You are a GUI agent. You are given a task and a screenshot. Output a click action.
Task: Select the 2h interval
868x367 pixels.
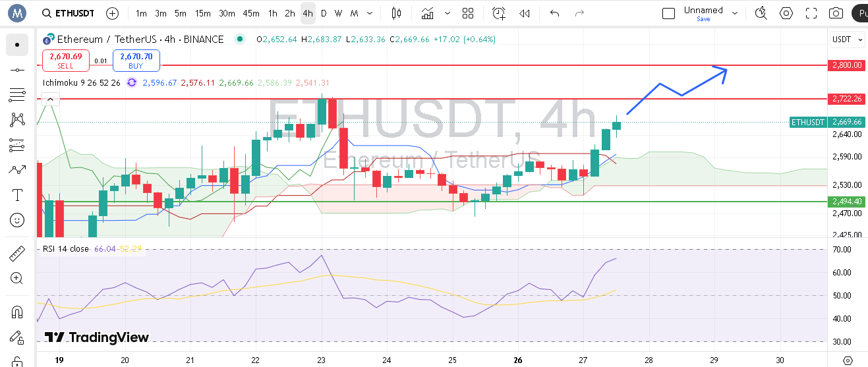(290, 13)
